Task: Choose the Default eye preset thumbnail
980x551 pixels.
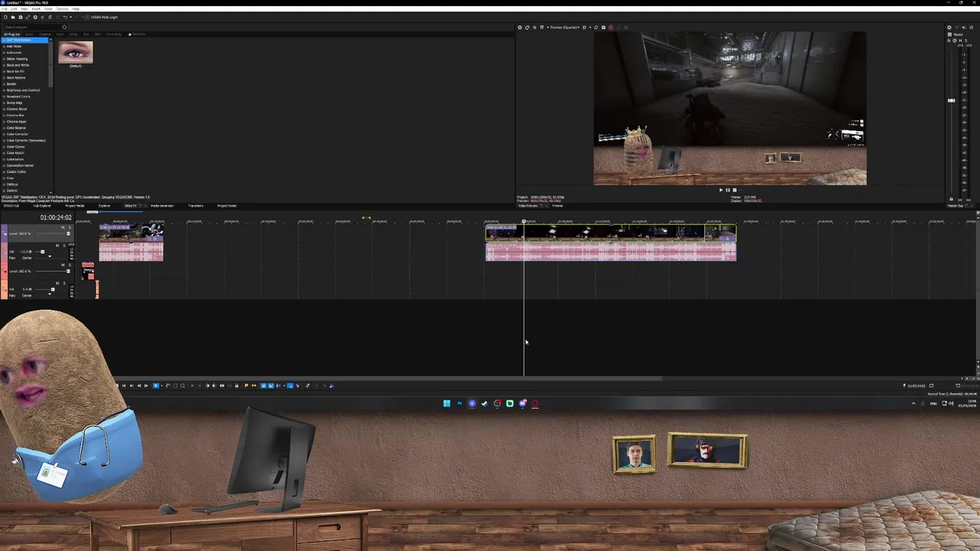Action: pyautogui.click(x=75, y=53)
